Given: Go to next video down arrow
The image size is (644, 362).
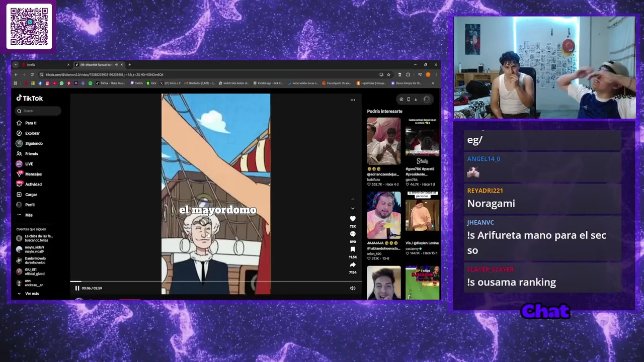Looking at the screenshot, I should click(353, 208).
